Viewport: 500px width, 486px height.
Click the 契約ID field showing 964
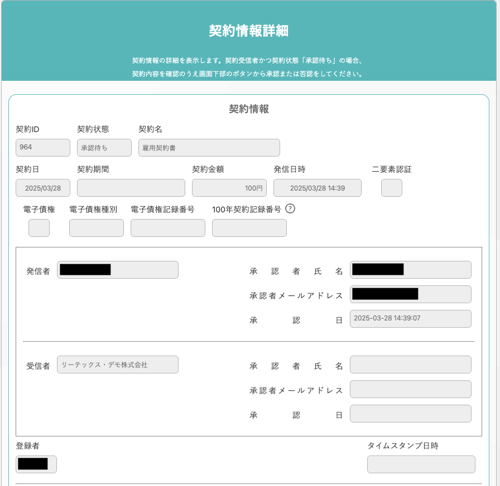[x=43, y=148]
